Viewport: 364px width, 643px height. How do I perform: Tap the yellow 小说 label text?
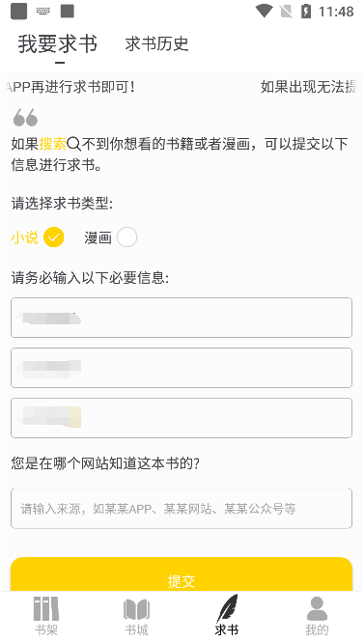click(24, 238)
